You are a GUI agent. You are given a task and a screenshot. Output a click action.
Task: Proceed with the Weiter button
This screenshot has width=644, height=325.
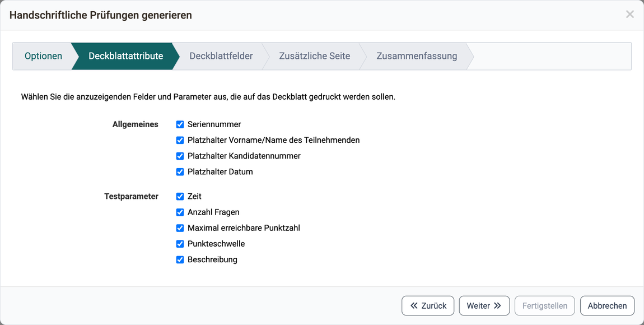coord(484,306)
